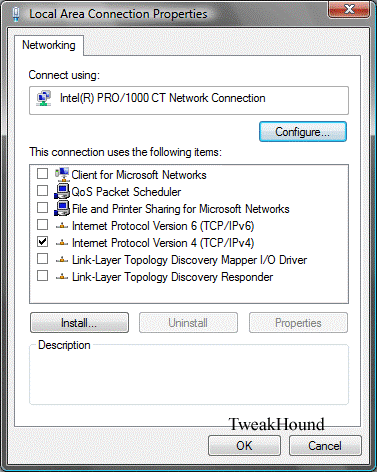Enable File and Printer Sharing checkbox
This screenshot has height=472, width=377.
pos(42,208)
